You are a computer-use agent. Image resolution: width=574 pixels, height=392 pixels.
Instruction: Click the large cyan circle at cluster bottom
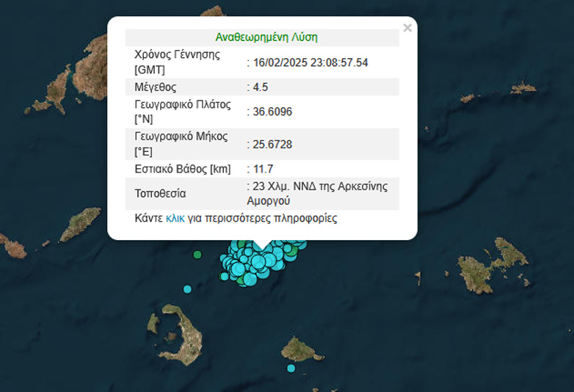point(250,278)
